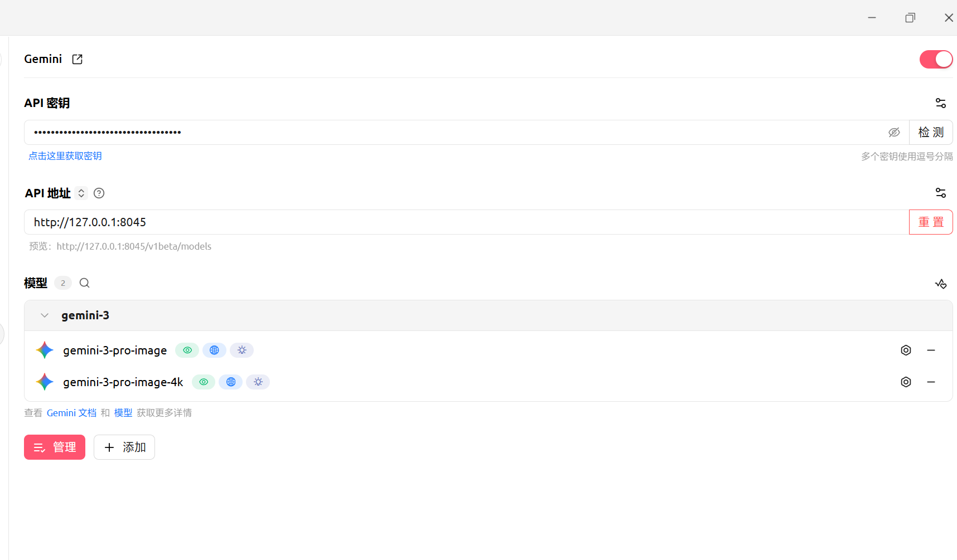The height and width of the screenshot is (560, 957).
Task: Open the API address help icon
Action: tap(99, 193)
